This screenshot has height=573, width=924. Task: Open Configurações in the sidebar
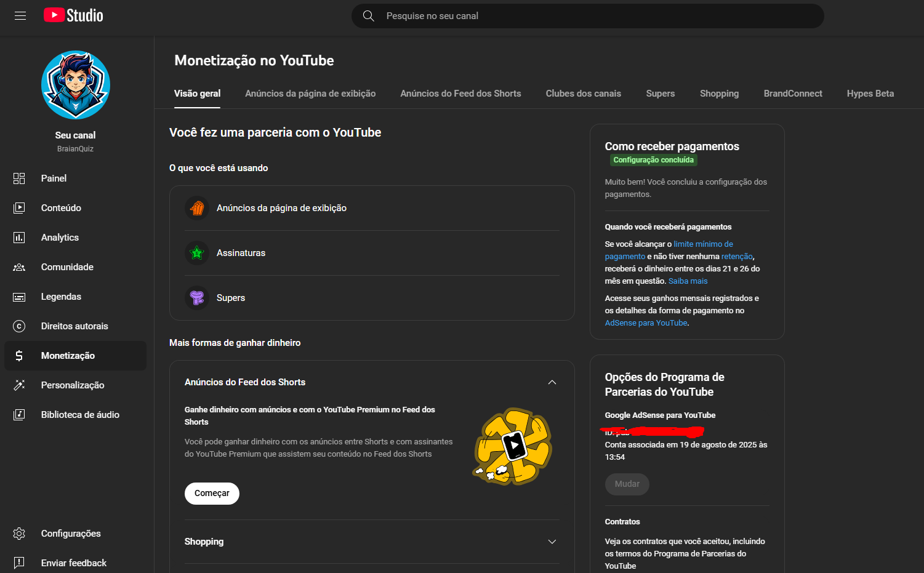click(x=76, y=534)
